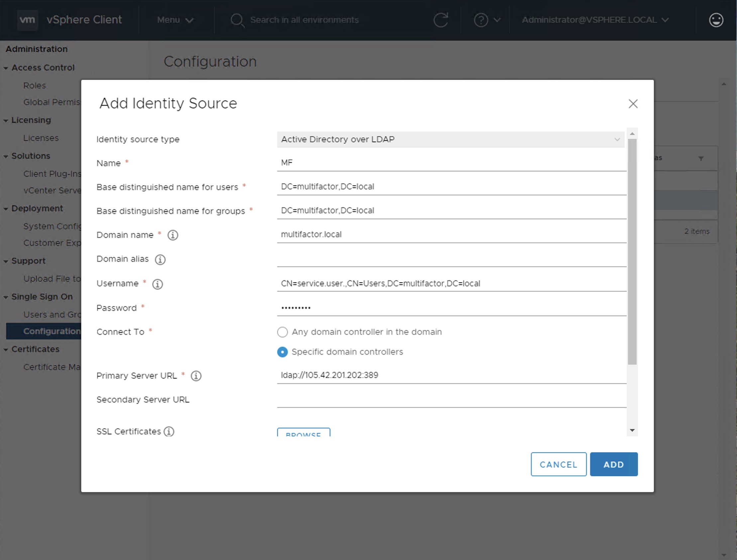The image size is (737, 560).
Task: Click the vSphere Client refresh icon
Action: coord(441,20)
